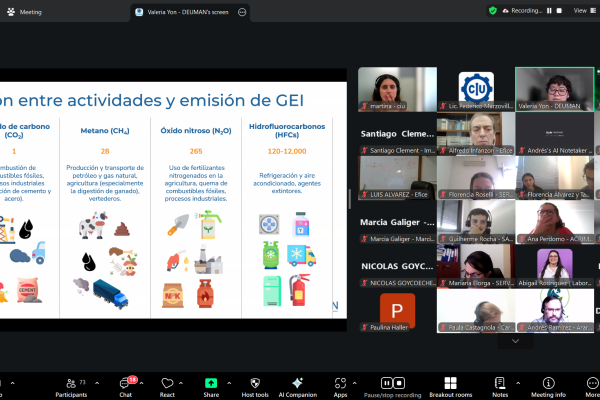This screenshot has height=400, width=600.
Task: Click the 18 unread chat badge
Action: click(x=132, y=379)
